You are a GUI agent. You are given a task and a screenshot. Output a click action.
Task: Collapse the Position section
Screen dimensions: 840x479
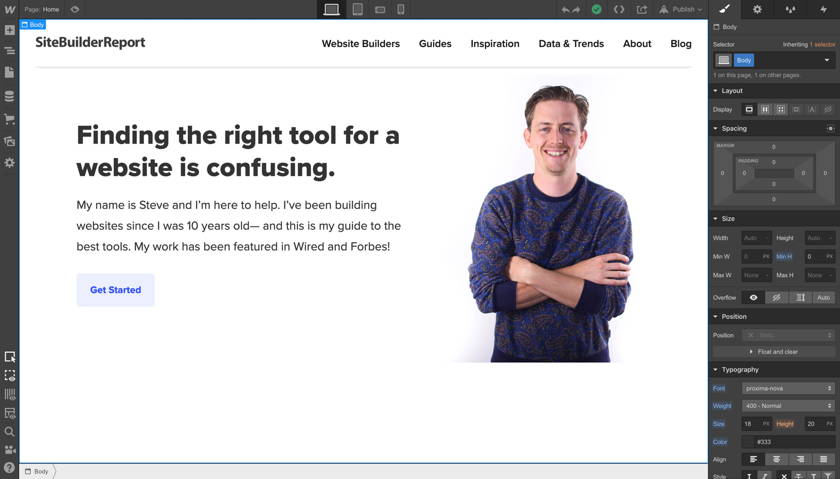pyautogui.click(x=733, y=317)
